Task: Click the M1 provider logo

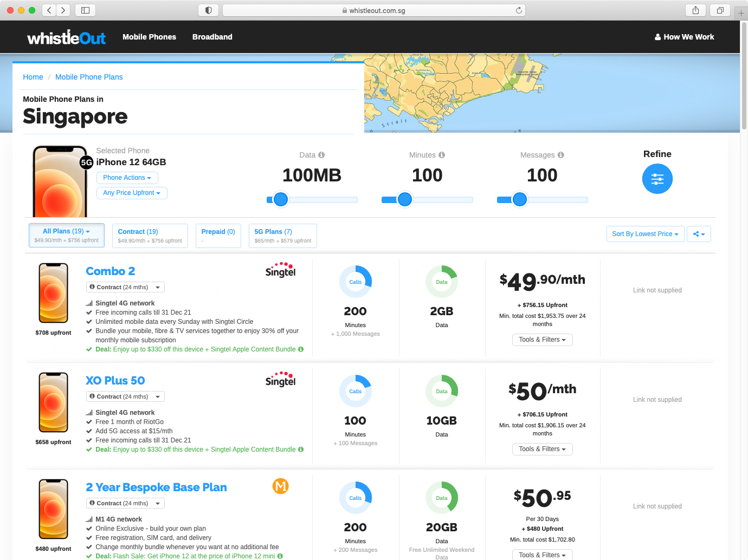Action: point(280,486)
